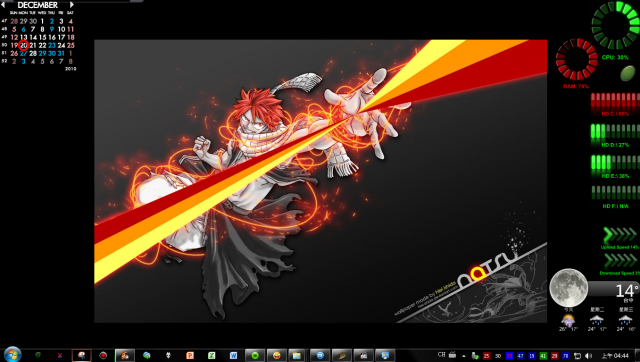The width and height of the screenshot is (640, 362).
Task: Open the Windows Start orb
Action: point(12,354)
